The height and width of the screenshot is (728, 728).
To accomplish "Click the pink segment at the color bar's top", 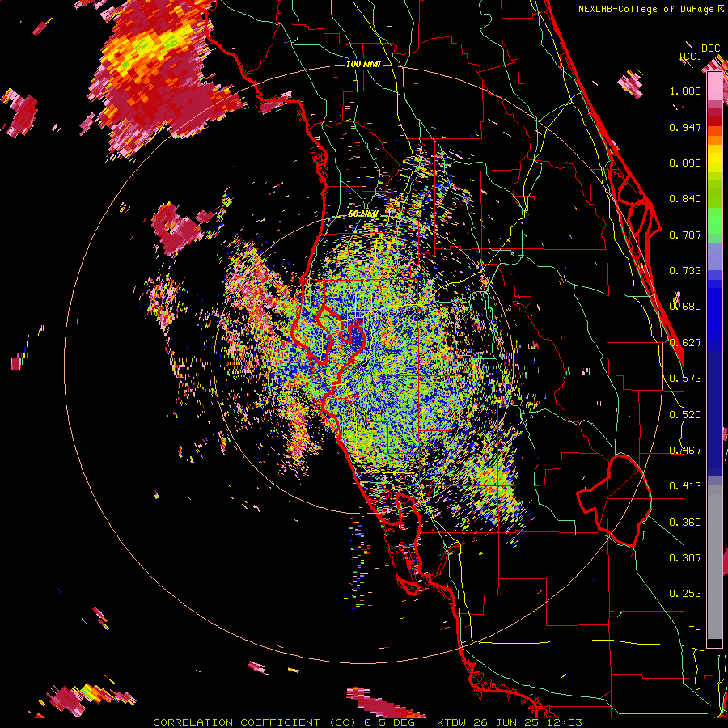I will [x=714, y=86].
